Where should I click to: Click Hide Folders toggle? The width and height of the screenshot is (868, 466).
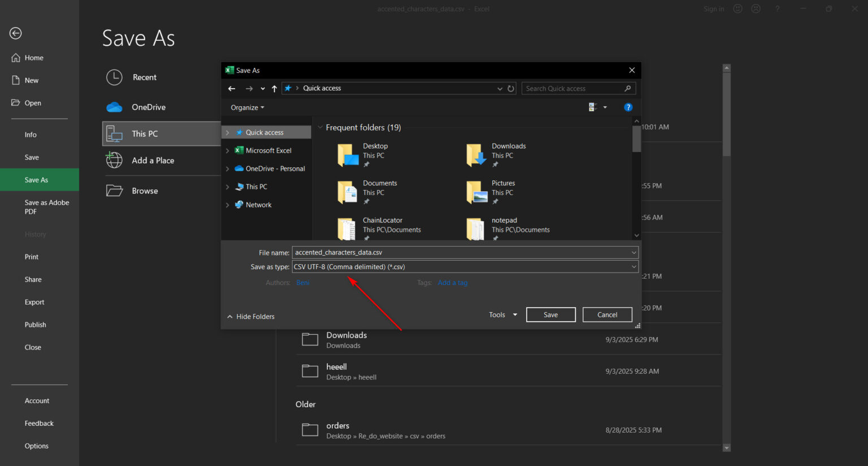[250, 317]
